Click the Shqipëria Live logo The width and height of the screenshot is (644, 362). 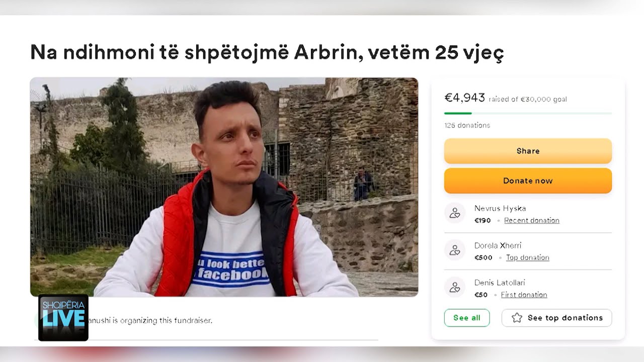tap(63, 318)
